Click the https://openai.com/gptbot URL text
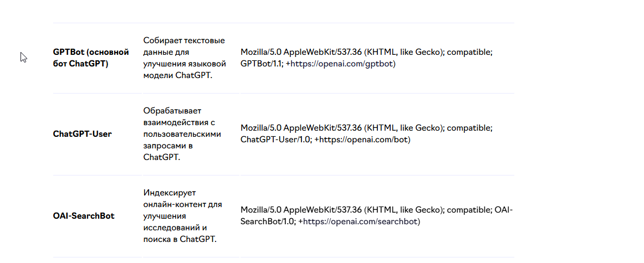644x263 pixels. pos(343,64)
